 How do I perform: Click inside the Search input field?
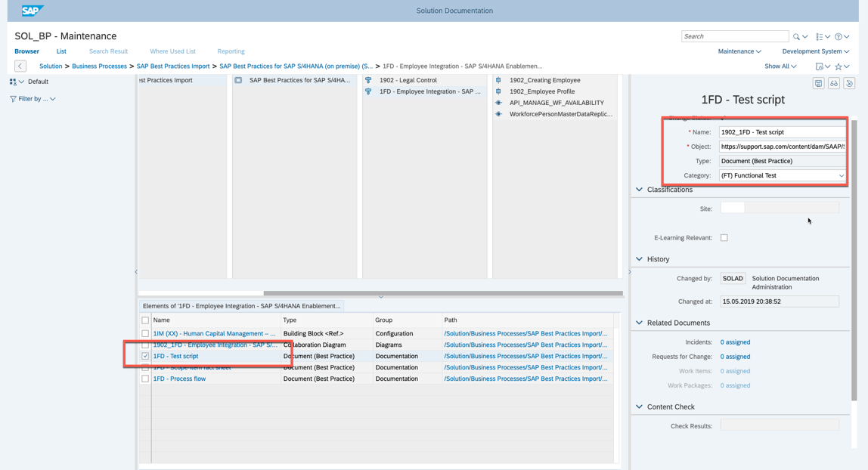click(x=733, y=36)
